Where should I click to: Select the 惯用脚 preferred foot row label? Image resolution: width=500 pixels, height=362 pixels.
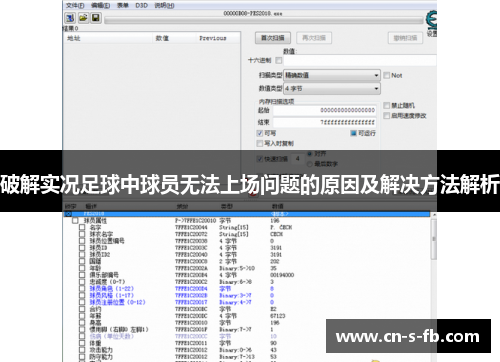[119, 329]
